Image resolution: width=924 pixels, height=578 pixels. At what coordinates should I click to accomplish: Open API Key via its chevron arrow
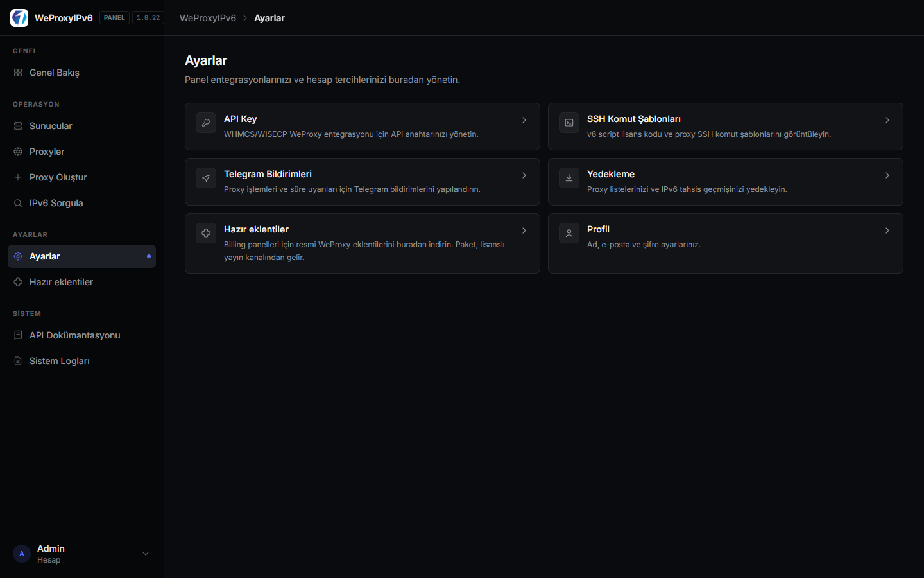point(524,120)
